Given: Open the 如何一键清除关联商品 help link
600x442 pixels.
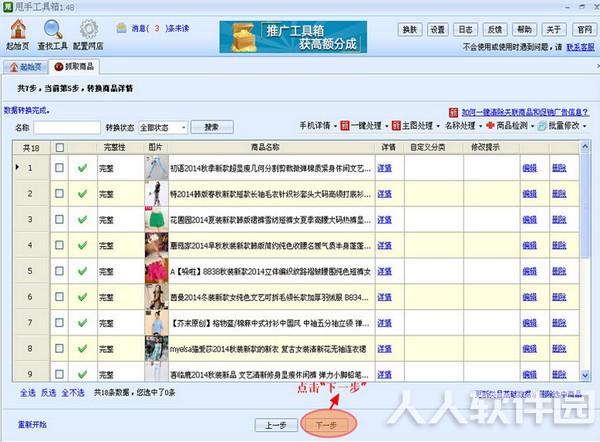Looking at the screenshot, I should [524, 112].
